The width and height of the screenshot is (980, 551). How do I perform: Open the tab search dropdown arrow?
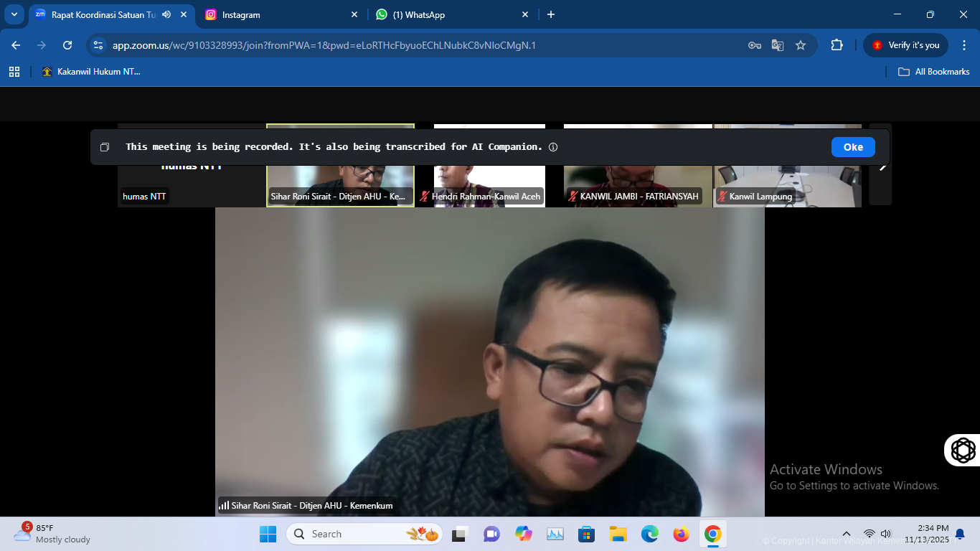[14, 14]
